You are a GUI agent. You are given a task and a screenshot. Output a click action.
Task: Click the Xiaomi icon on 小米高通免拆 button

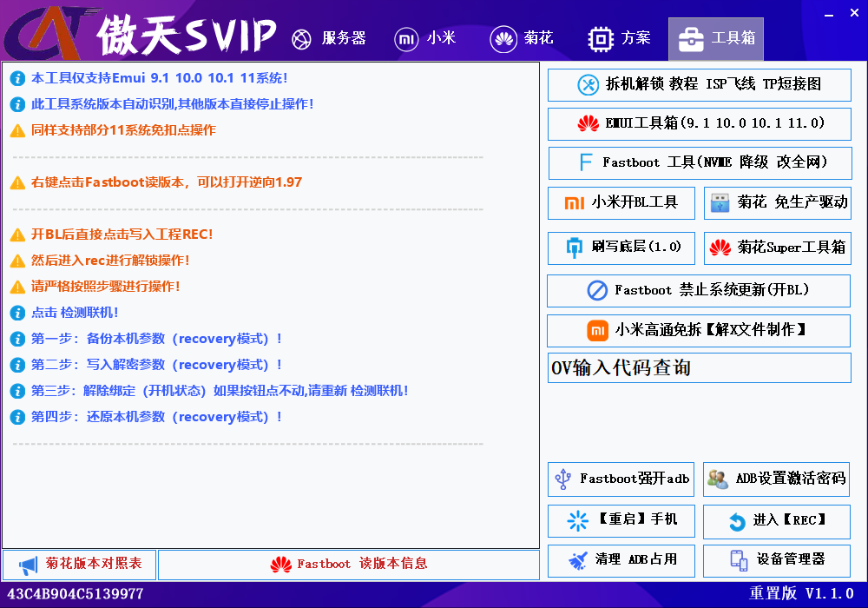[598, 331]
